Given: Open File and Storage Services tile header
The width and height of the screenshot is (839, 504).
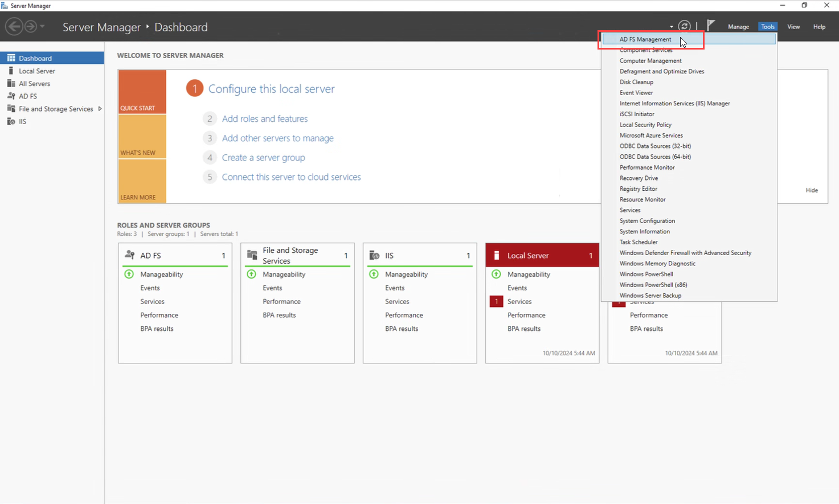Looking at the screenshot, I should click(297, 255).
